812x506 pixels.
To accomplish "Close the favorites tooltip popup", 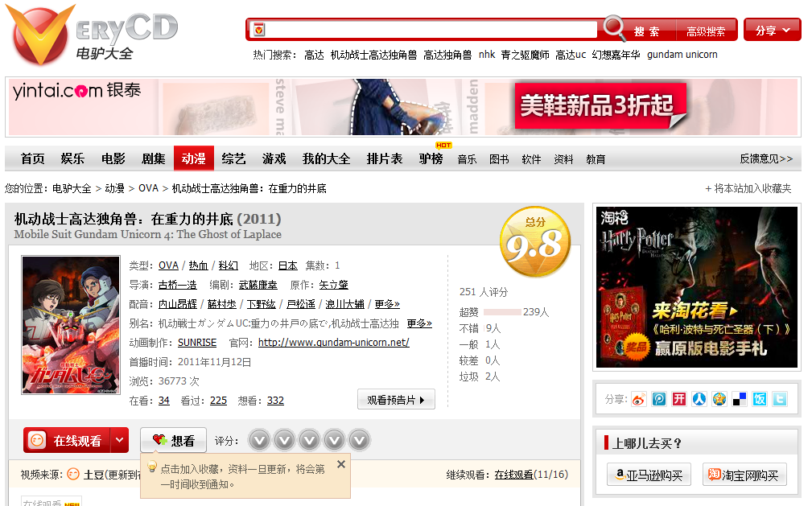I will [x=340, y=464].
